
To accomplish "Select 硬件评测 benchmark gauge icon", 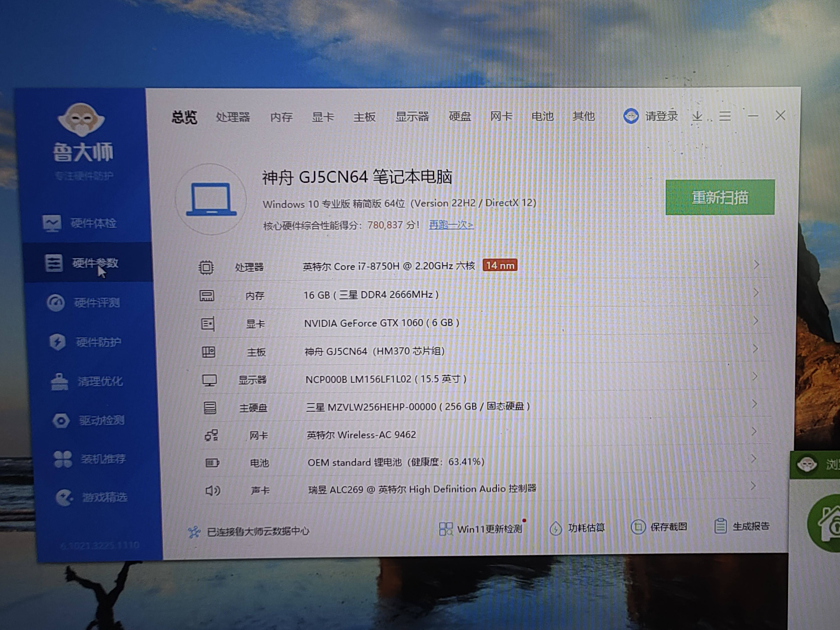I will pyautogui.click(x=56, y=303).
